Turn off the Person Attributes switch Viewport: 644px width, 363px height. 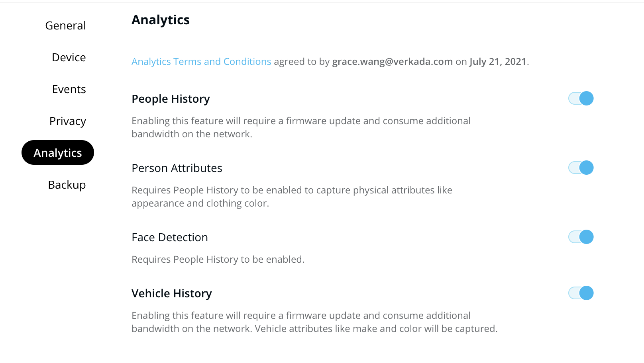point(581,168)
